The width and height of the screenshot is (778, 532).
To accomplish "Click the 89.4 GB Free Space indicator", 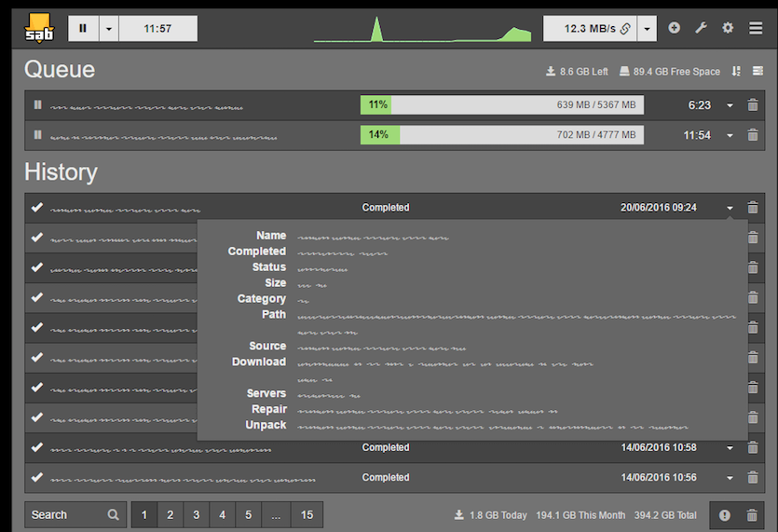I will click(670, 72).
